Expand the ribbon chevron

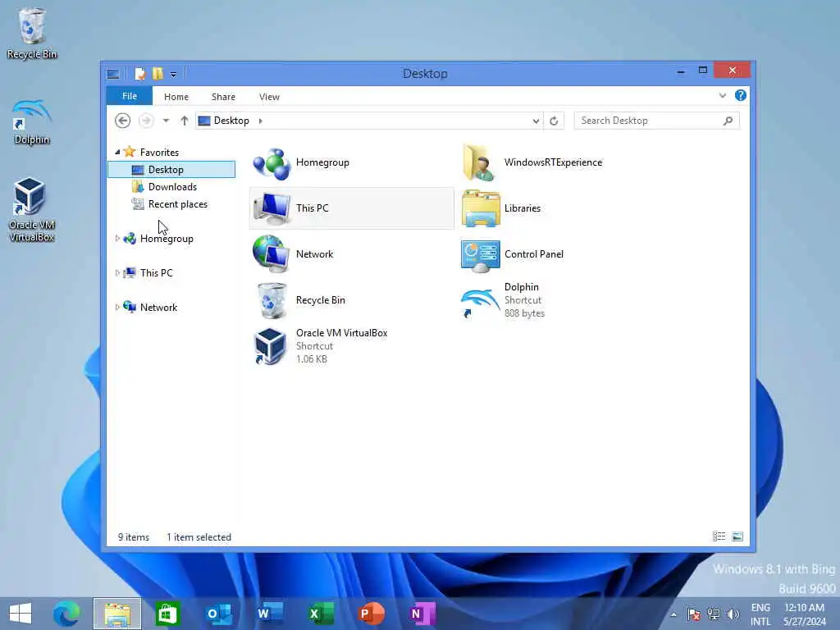[x=723, y=96]
